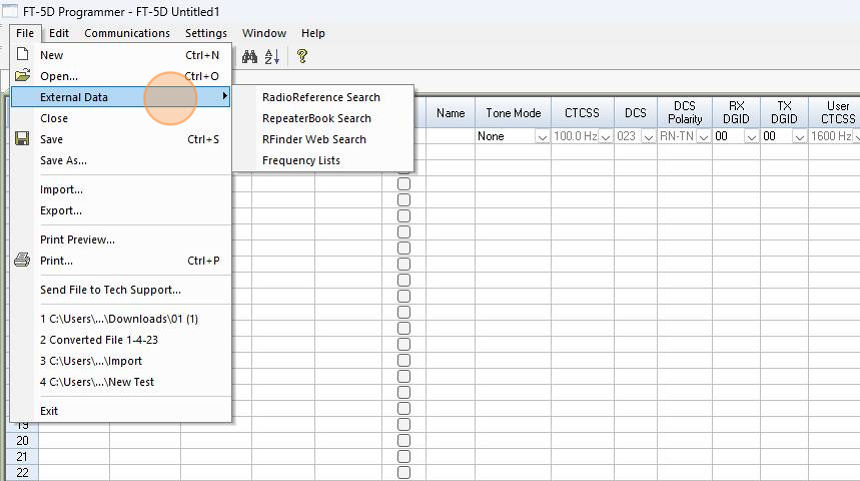Screen dimensions: 860x481
Task: Tick the checkbox in row 22
Action: tap(404, 472)
